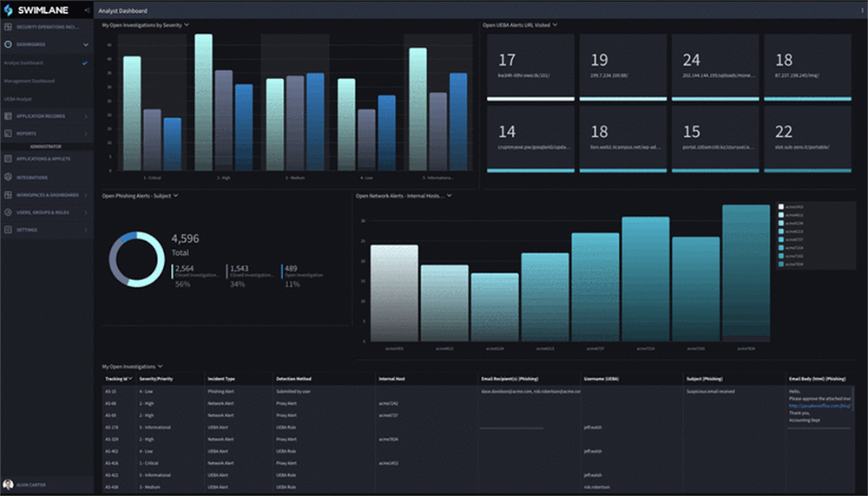Click the Applications & Applets icon
Image resolution: width=868 pixels, height=496 pixels.
(8, 159)
